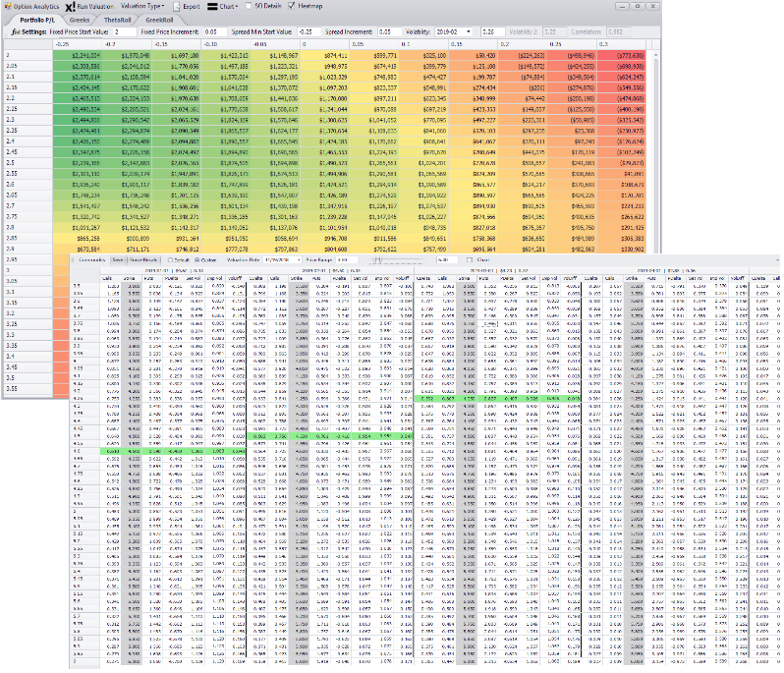Select heatmap row header 2.9
This screenshot has width=784, height=673.
pyautogui.click(x=28, y=249)
